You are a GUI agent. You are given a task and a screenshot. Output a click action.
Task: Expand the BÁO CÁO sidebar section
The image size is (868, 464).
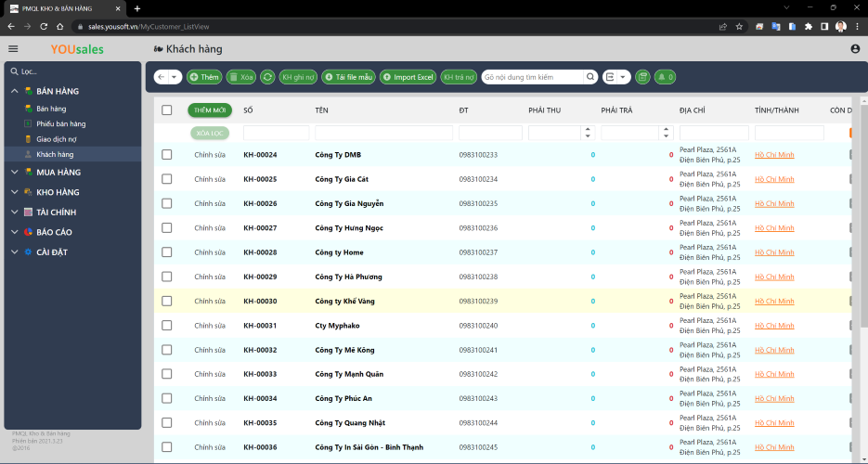pyautogui.click(x=15, y=232)
